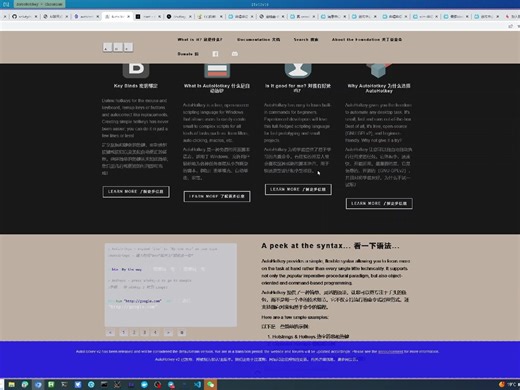Click the icon above 'What is AutoHotkey'
Image resolution: width=520 pixels, height=390 pixels.
[217, 70]
